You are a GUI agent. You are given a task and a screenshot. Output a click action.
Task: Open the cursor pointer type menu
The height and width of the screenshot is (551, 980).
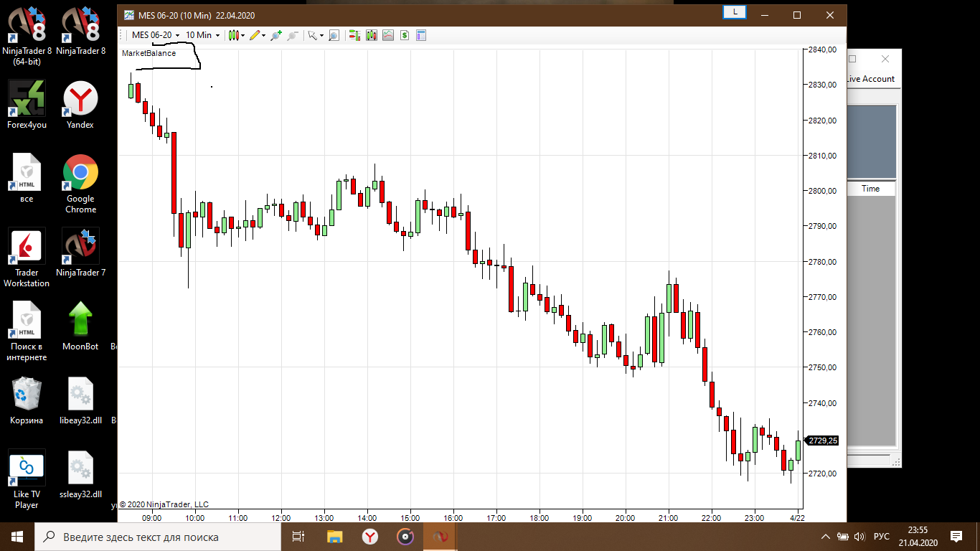[316, 35]
